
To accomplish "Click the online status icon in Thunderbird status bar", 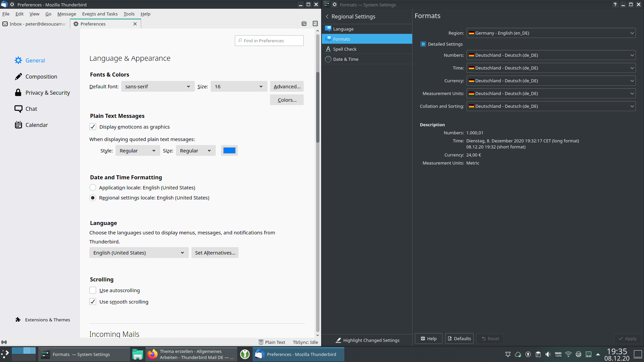I will (4, 342).
